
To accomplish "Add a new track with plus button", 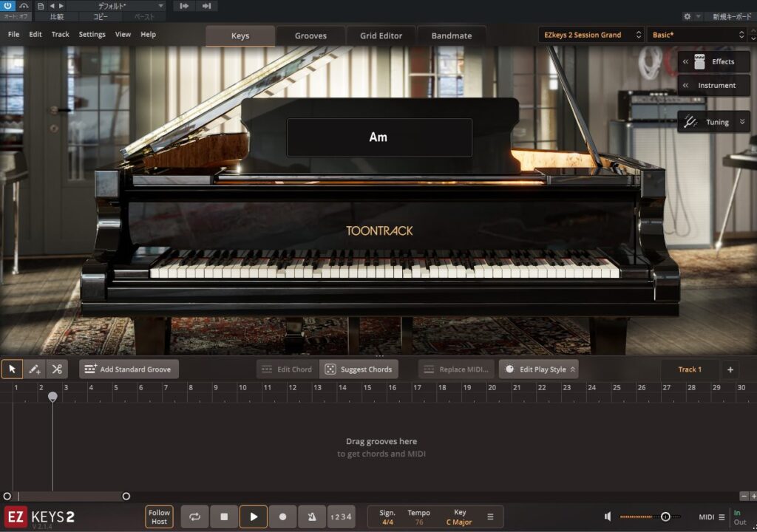I will pos(730,369).
